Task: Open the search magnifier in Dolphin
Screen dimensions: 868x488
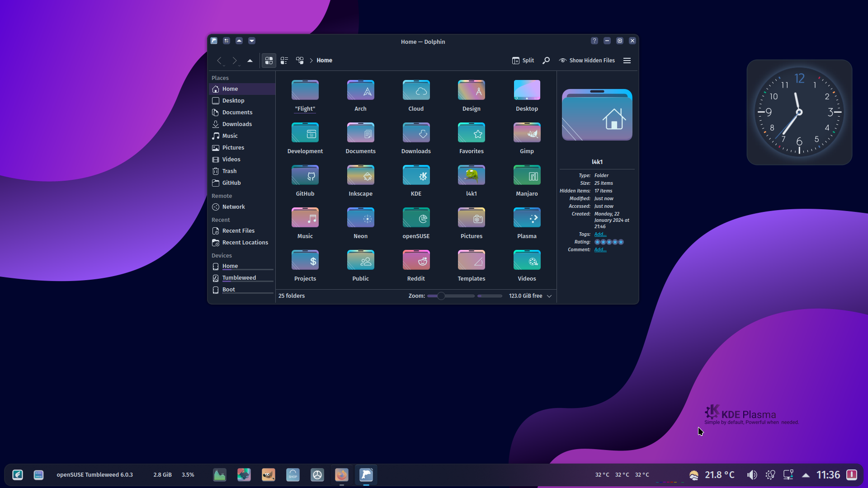Action: point(546,61)
